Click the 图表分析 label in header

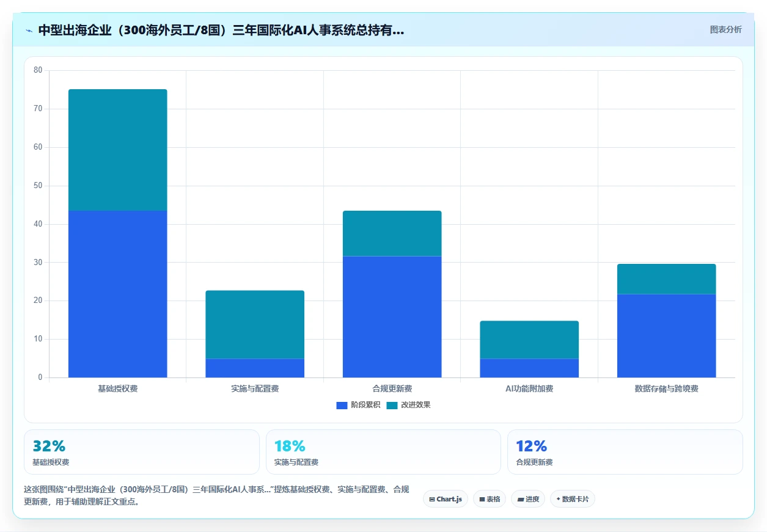tap(725, 29)
